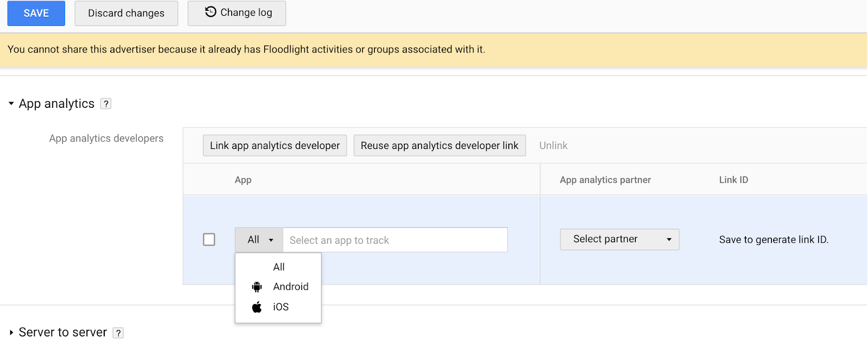Tick the app row checkbox
Image resolution: width=868 pixels, height=344 pixels.
pyautogui.click(x=209, y=239)
